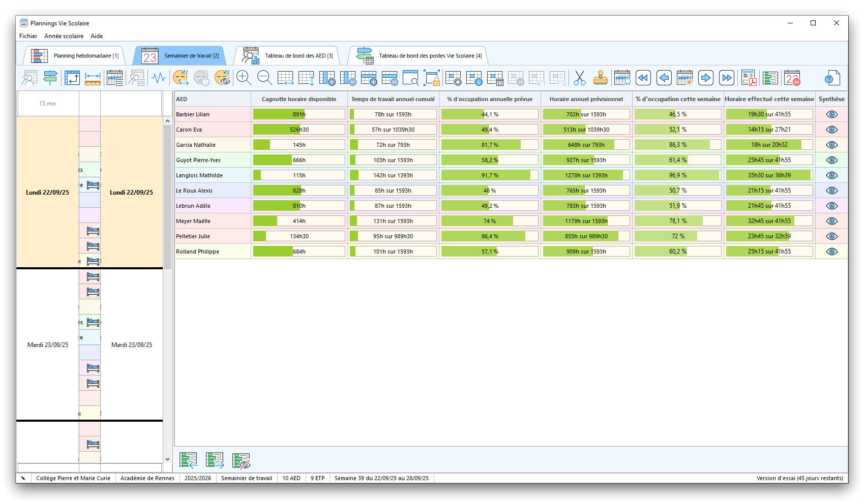The width and height of the screenshot is (864, 504).
Task: Click the rubber stamp tool icon
Action: pyautogui.click(x=601, y=78)
